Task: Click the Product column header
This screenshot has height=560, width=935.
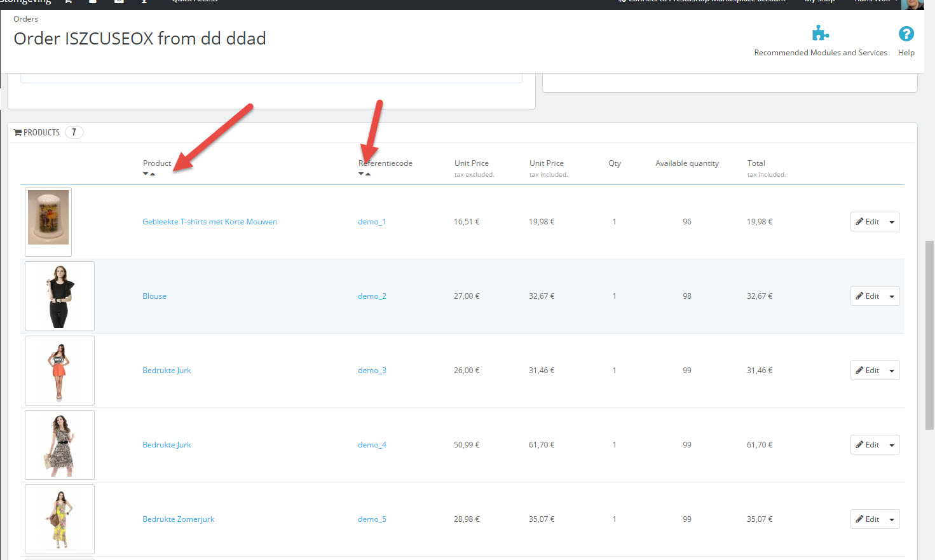Action: pos(157,163)
